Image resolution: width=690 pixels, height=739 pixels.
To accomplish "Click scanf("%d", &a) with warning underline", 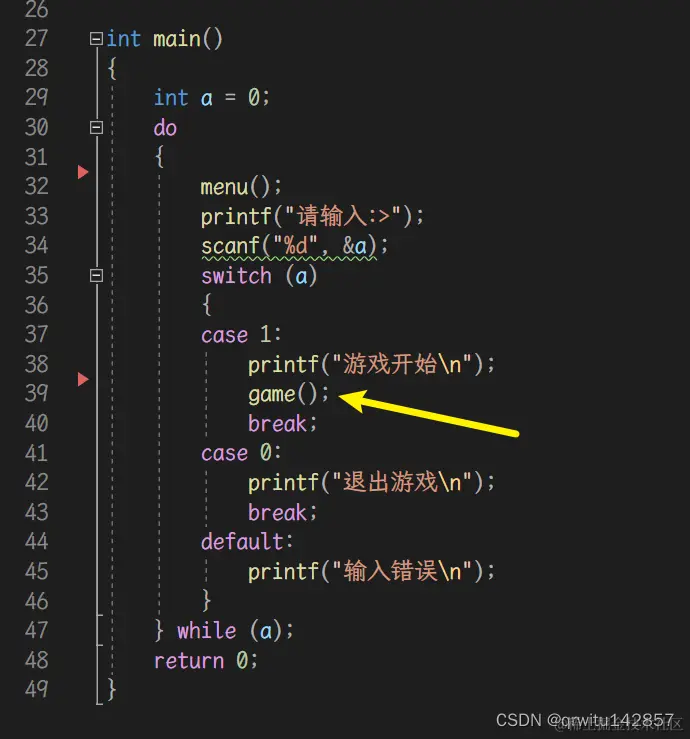I will 294,246.
